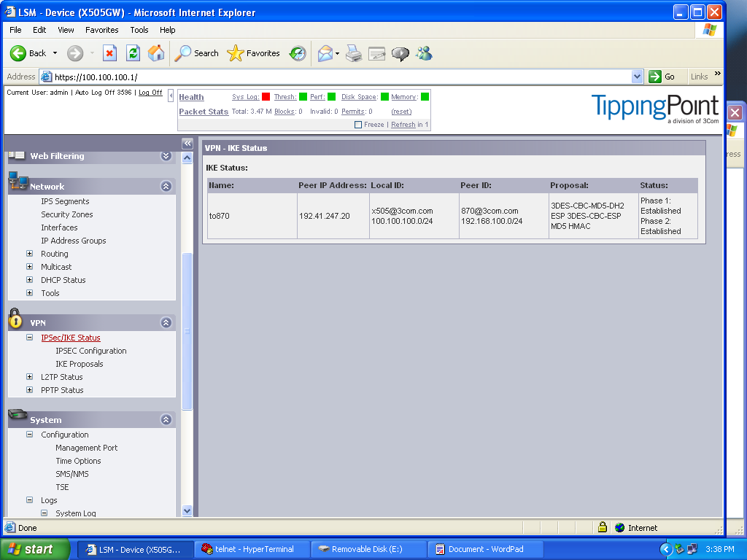Click the Refresh toolbar icon
The image size is (747, 560).
pyautogui.click(x=133, y=53)
